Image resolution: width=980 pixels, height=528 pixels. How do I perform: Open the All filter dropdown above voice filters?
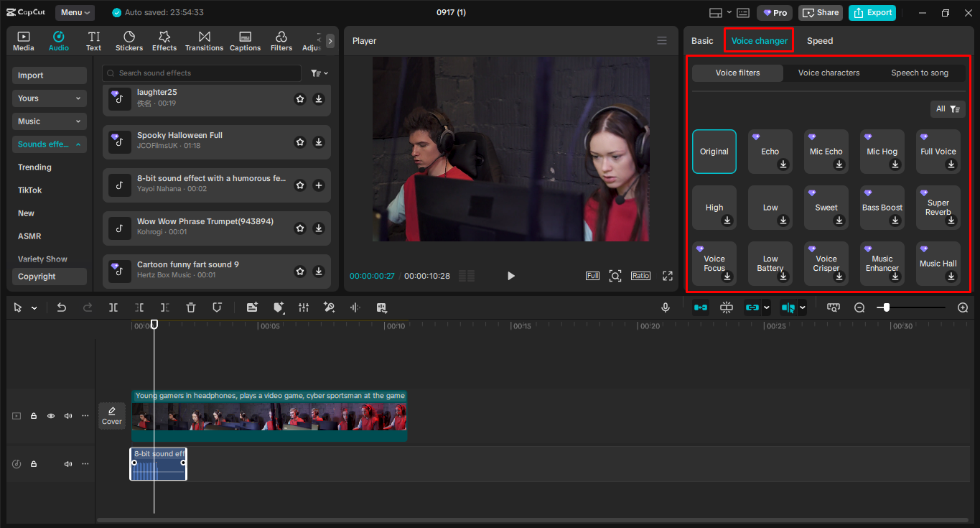pos(948,108)
